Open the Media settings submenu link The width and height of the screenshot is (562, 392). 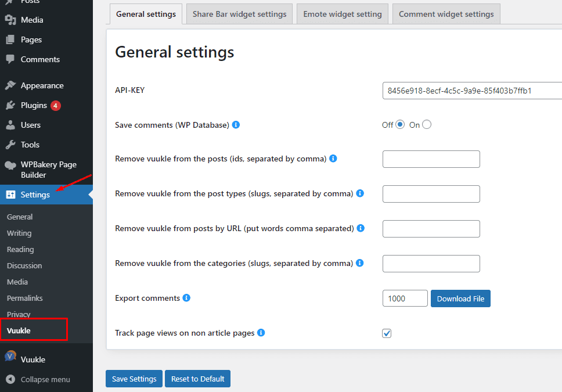[x=17, y=282]
